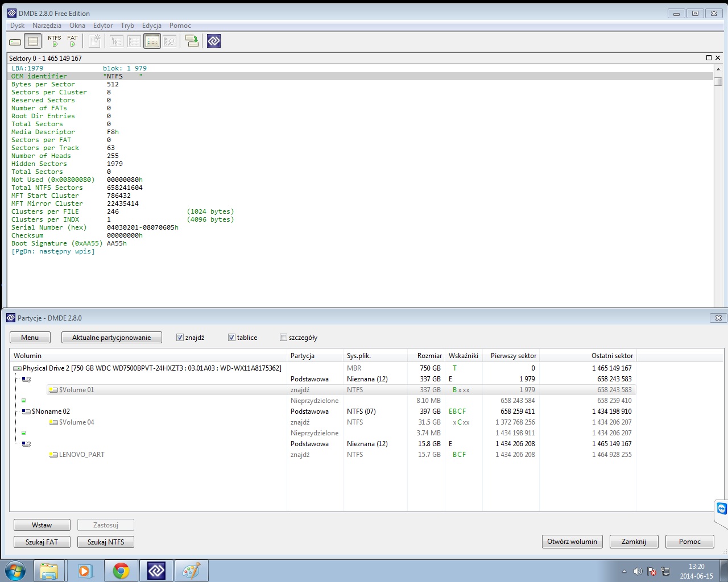Viewport: 728px width, 582px height.
Task: Open Action Center flag tray icon
Action: 652,571
